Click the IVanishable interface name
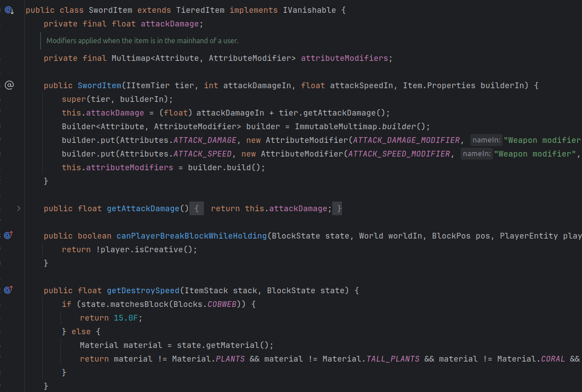The image size is (582, 392). [309, 10]
